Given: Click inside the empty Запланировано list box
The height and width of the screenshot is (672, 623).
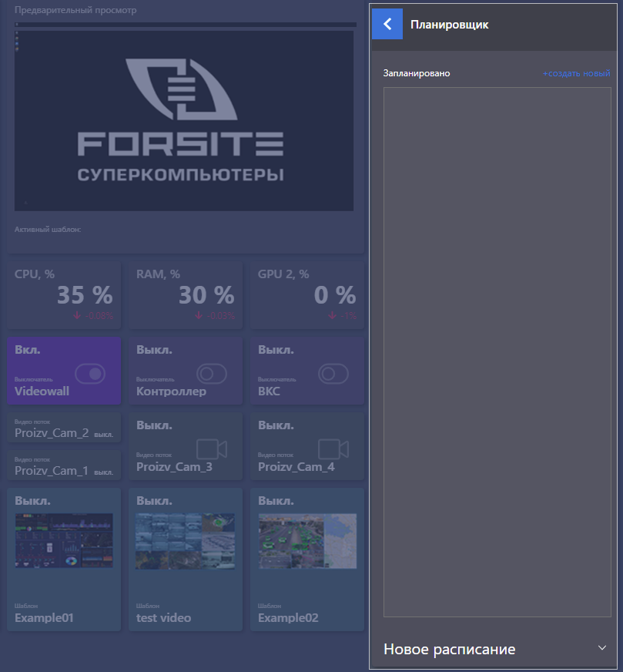Looking at the screenshot, I should (x=497, y=352).
